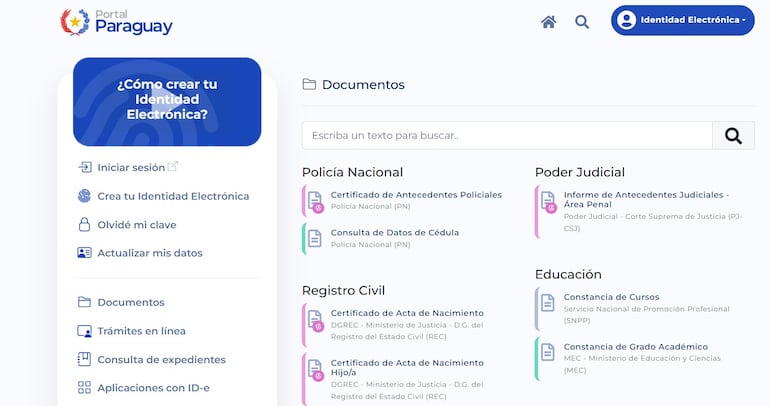Open Aplicaciones con ID-e menu item
The image size is (770, 406).
[x=153, y=388]
